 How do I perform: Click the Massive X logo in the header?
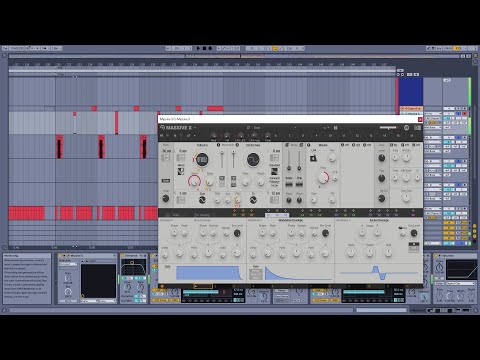[x=176, y=128]
